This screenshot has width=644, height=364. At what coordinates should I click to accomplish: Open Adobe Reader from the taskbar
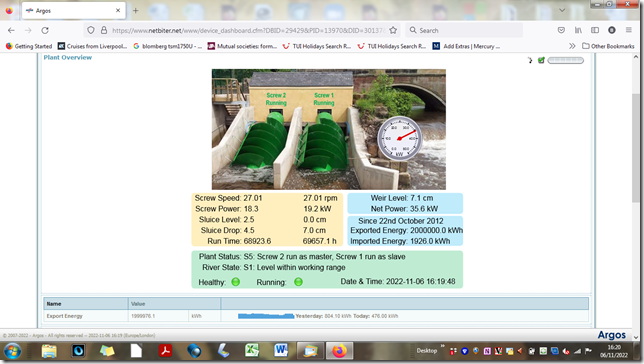[x=166, y=351]
